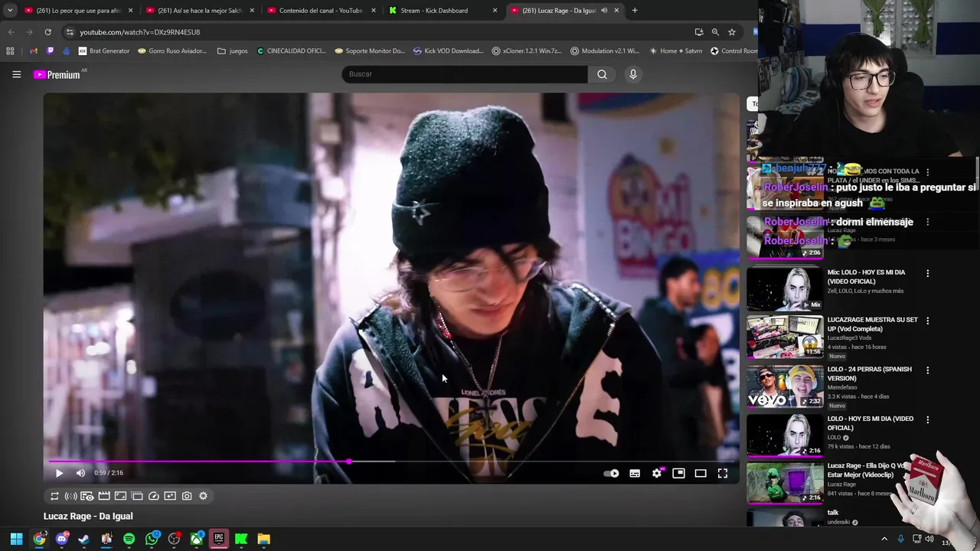Open a new browser tab
Screen dimensions: 980x551
pyautogui.click(x=635, y=10)
